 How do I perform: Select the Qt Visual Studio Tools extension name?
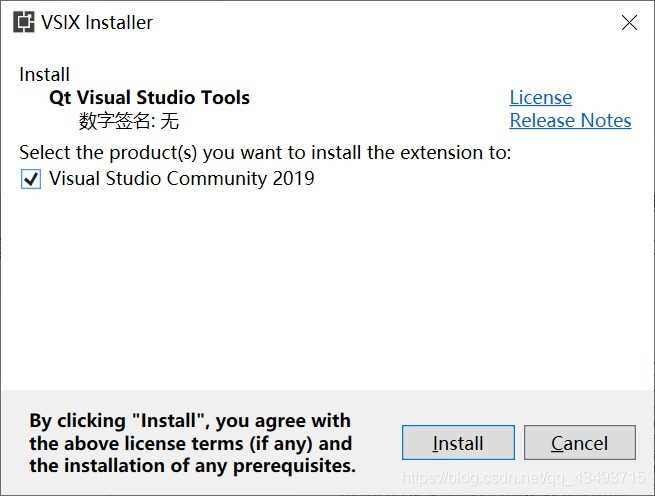coord(149,98)
